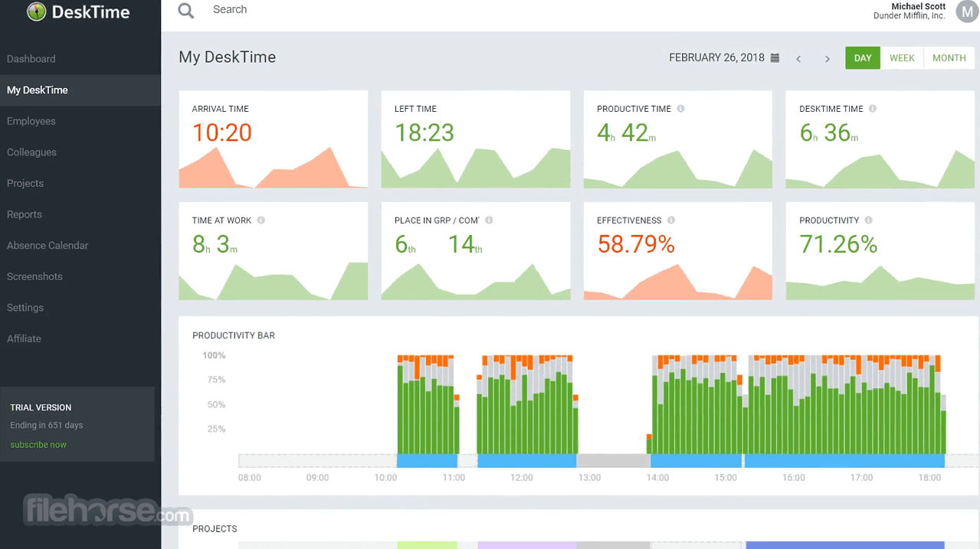Click the subscribe now link

(x=38, y=445)
